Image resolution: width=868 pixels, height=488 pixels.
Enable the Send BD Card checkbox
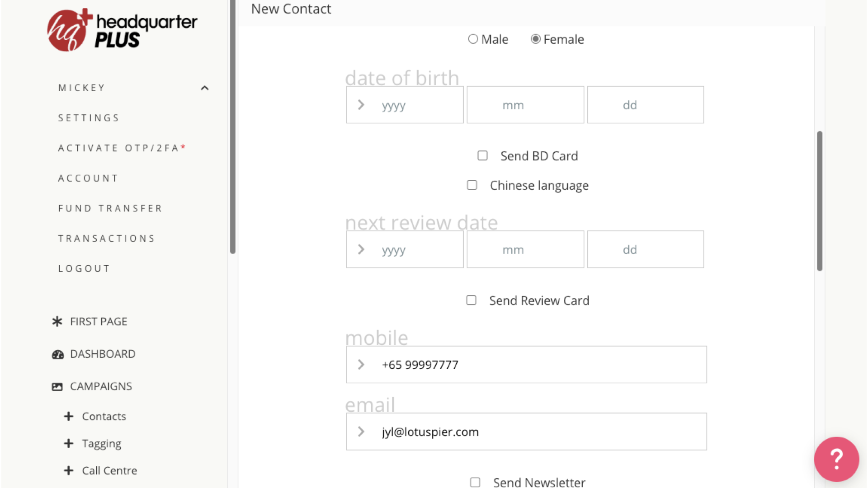coord(482,156)
